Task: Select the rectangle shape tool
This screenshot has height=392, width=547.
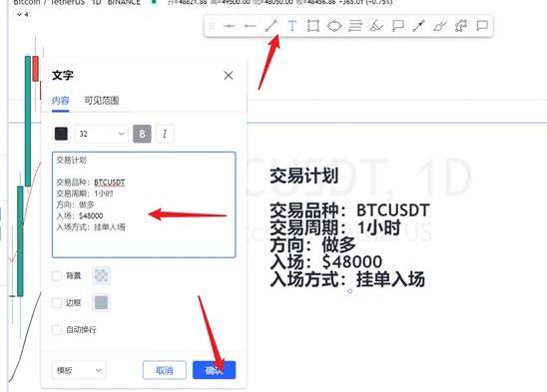Action: point(312,26)
